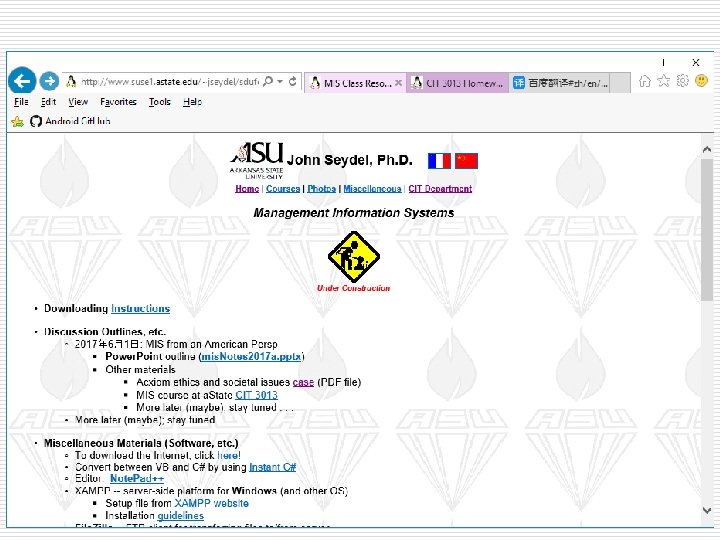Click the browser Forward arrow button
Screen dimensions: 720x540
(x=49, y=81)
